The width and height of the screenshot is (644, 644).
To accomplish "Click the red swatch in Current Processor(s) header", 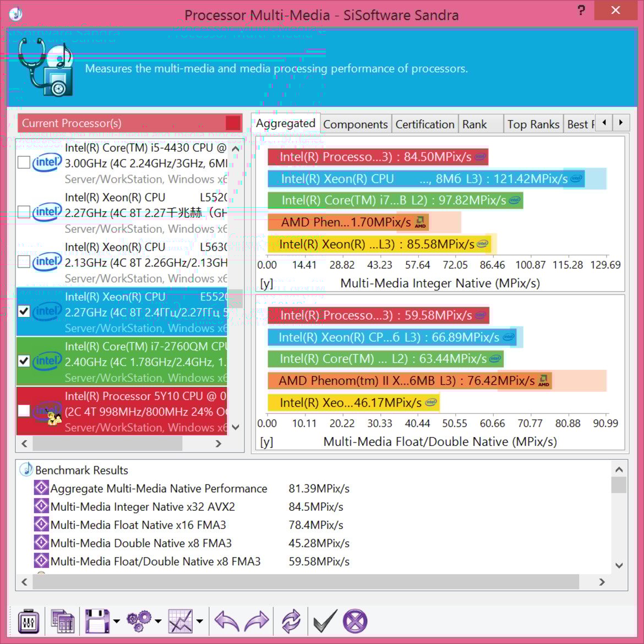I will tap(233, 123).
